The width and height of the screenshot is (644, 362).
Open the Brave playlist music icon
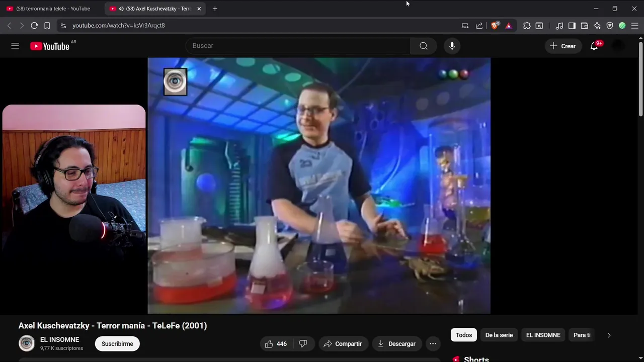[559, 26]
